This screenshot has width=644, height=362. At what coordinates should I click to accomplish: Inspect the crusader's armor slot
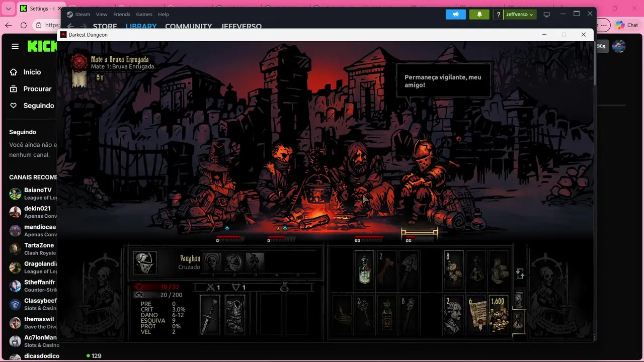(x=235, y=315)
